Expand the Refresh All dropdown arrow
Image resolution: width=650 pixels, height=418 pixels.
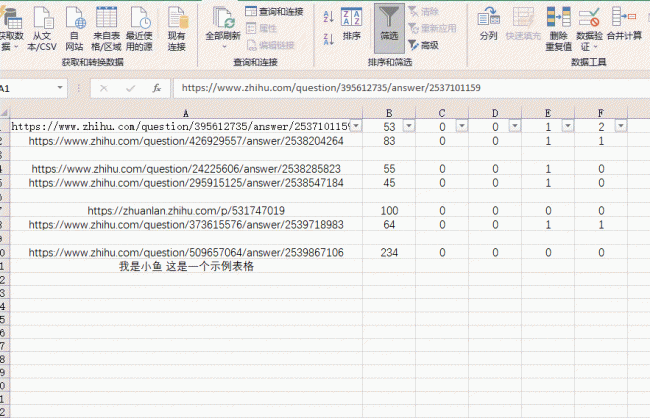point(224,47)
